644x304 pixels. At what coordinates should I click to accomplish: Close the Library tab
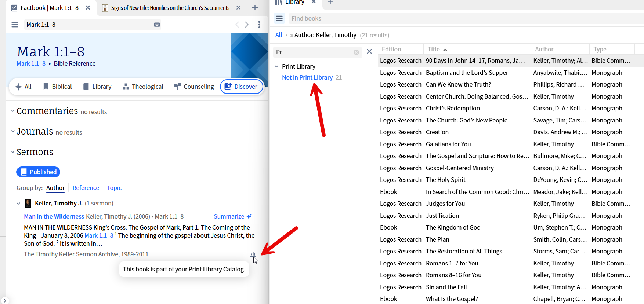click(x=314, y=2)
